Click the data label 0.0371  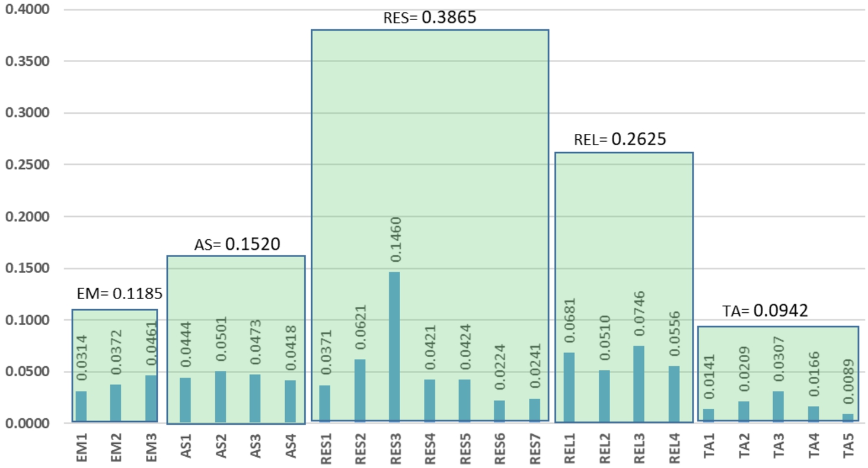tap(325, 352)
